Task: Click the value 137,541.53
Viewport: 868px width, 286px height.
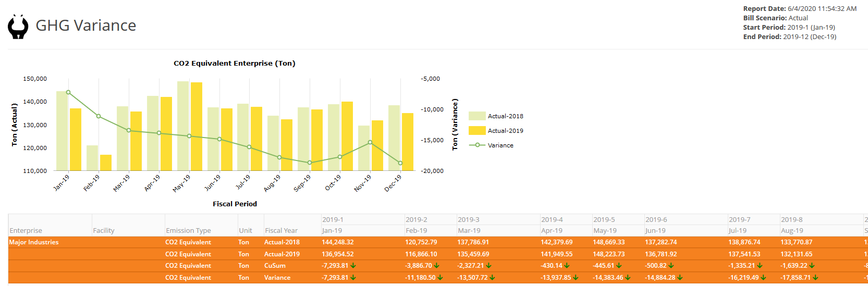Action: click(744, 254)
